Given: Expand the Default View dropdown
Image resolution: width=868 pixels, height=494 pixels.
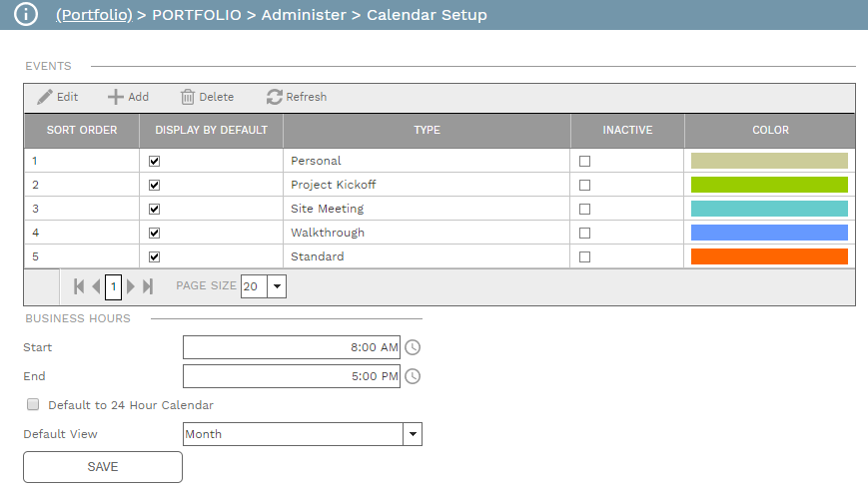Looking at the screenshot, I should click(x=412, y=434).
